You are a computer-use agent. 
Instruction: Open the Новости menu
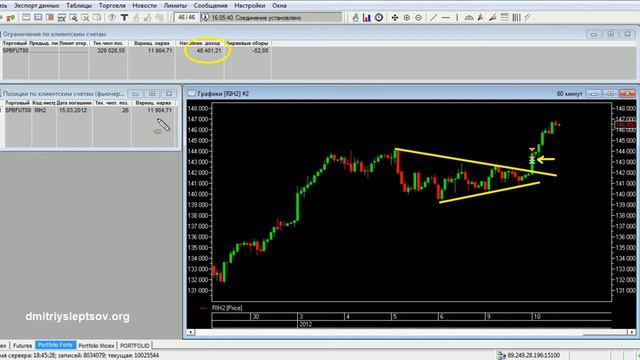click(x=144, y=6)
